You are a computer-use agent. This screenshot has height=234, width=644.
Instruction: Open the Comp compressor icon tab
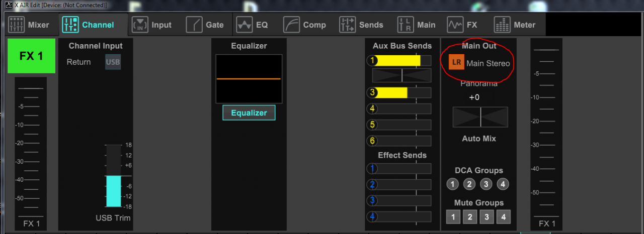291,25
